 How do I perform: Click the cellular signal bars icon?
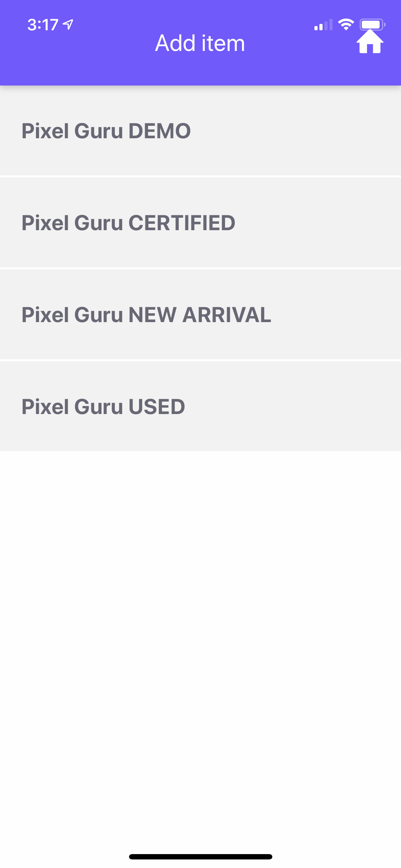tap(323, 25)
